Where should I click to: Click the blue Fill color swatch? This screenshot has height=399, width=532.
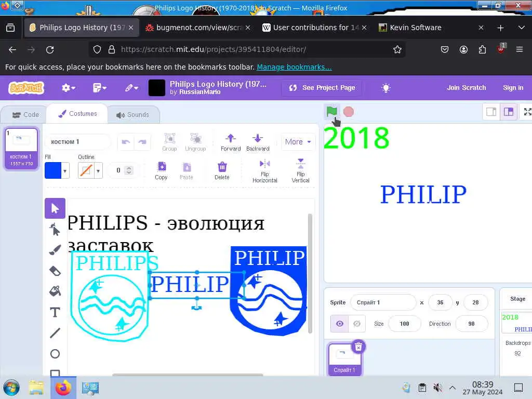pyautogui.click(x=53, y=170)
